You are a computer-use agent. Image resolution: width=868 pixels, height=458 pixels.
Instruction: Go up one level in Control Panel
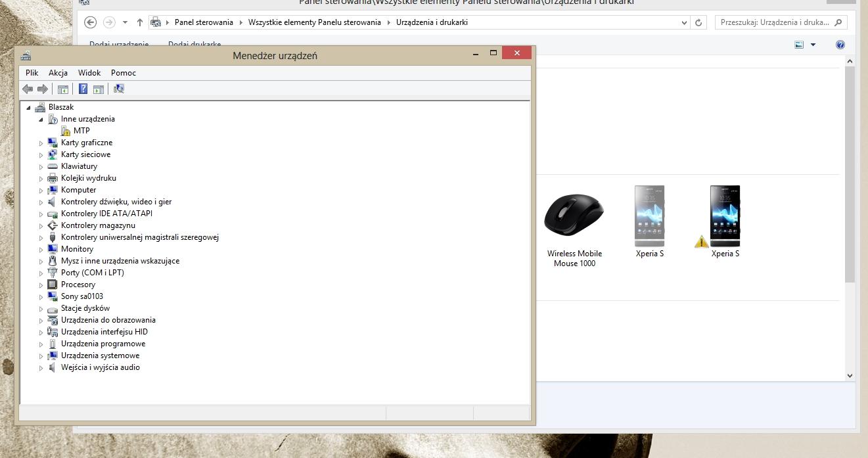(x=140, y=22)
